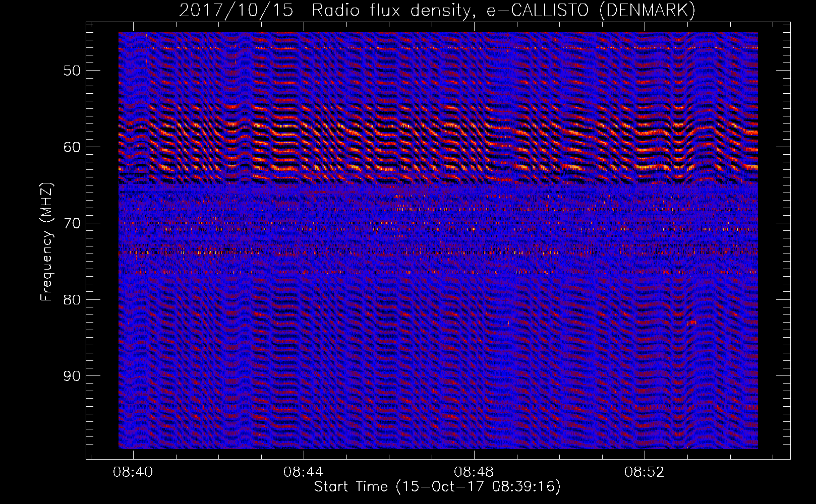
Task: Click the 60 MHz frequency tick label
Action: [72, 147]
